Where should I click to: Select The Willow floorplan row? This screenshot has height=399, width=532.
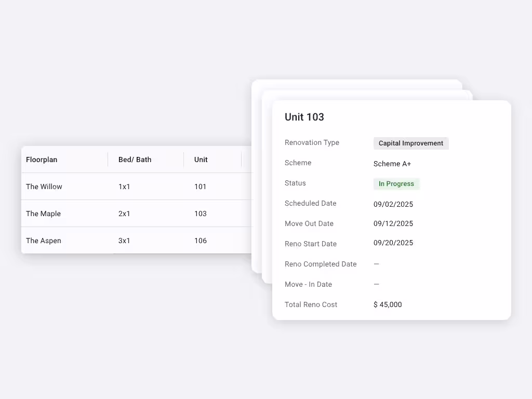click(x=44, y=187)
